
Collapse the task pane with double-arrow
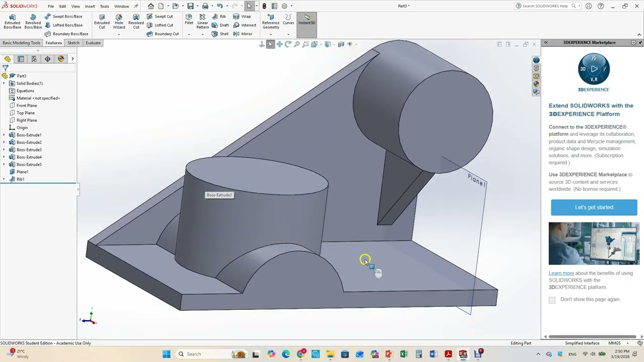tap(546, 43)
